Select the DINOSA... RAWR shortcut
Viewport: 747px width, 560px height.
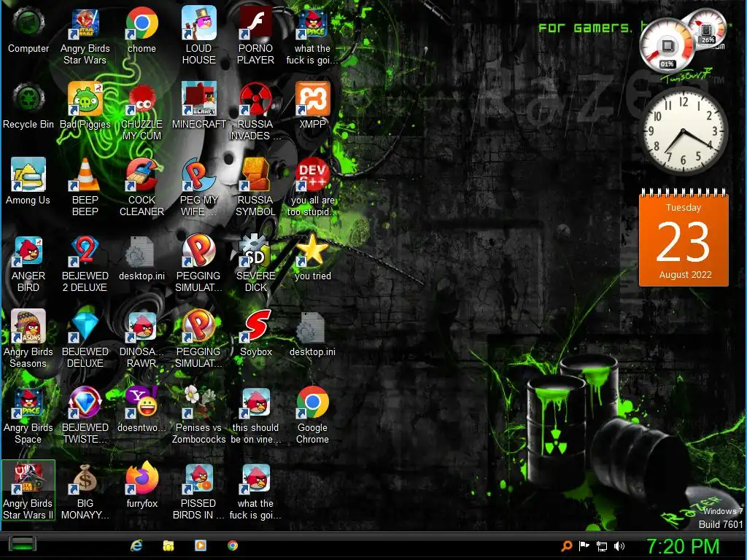(x=142, y=339)
